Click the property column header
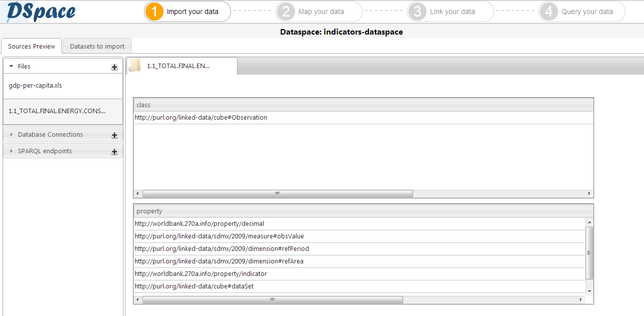Screen dimensions: 644x316 click(x=363, y=211)
